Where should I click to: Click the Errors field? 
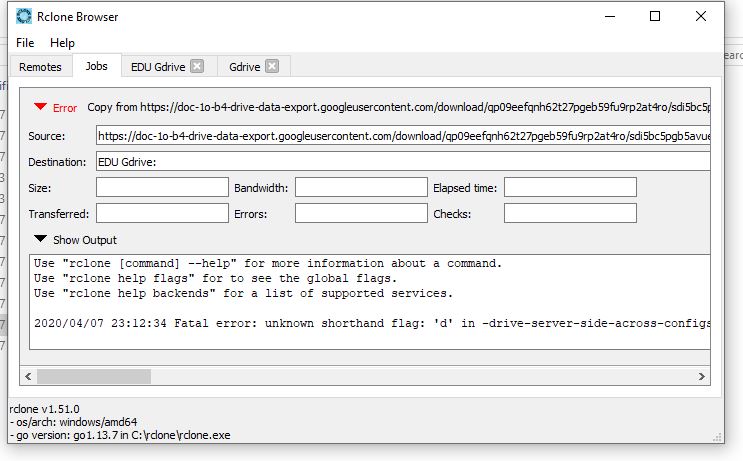tap(361, 214)
